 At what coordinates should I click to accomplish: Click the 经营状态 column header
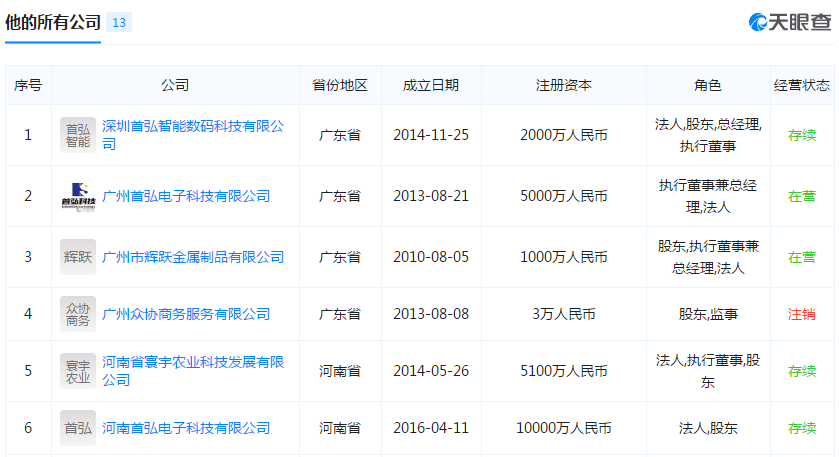point(802,85)
